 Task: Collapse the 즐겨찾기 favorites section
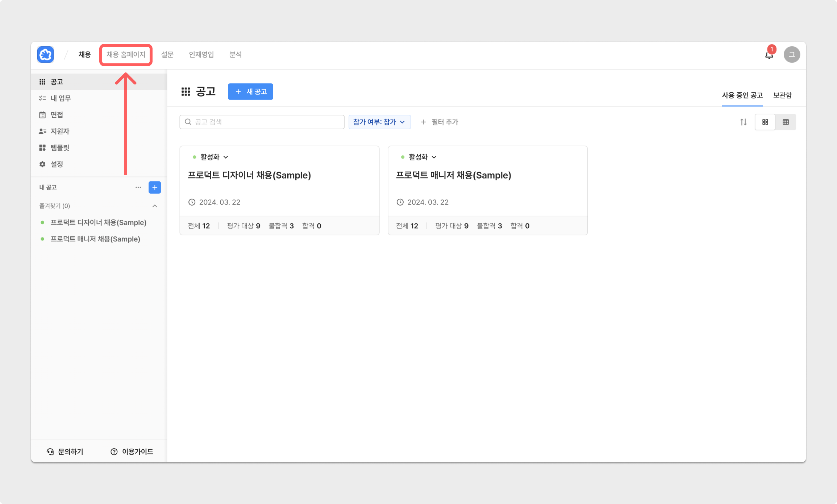pos(155,206)
